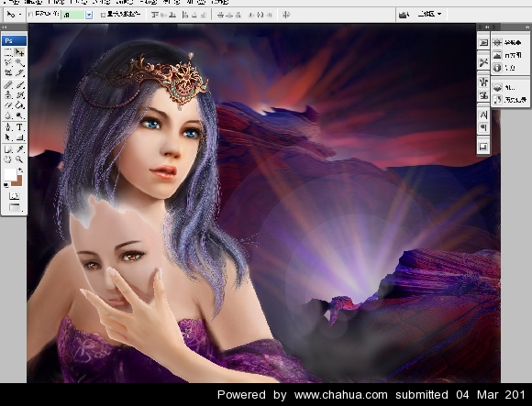The image size is (532, 406).
Task: Click Distribute Right Edges icon
Action: point(269,15)
